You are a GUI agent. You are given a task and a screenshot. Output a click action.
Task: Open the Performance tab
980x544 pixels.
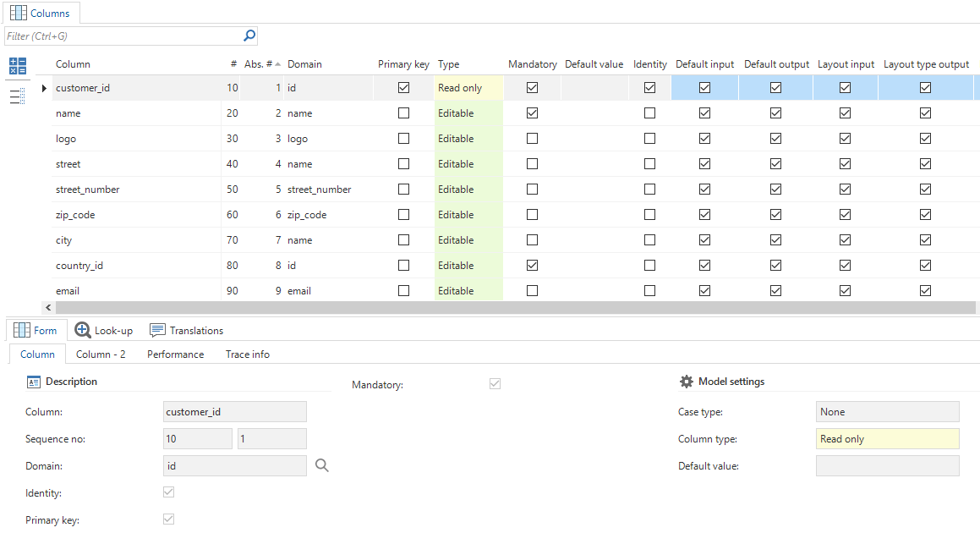pyautogui.click(x=175, y=354)
